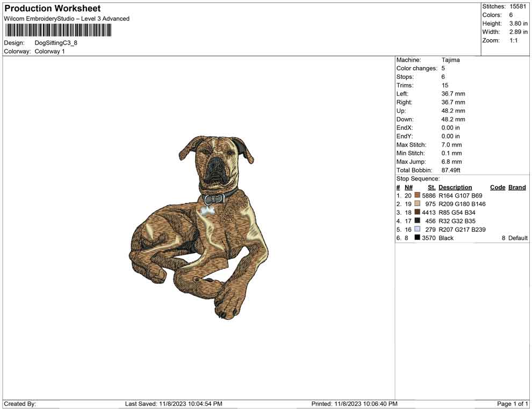Viewport: 532px width, 409px height.
Task: Click the Total Bobbin value 87.49ft
Action: (x=451, y=170)
